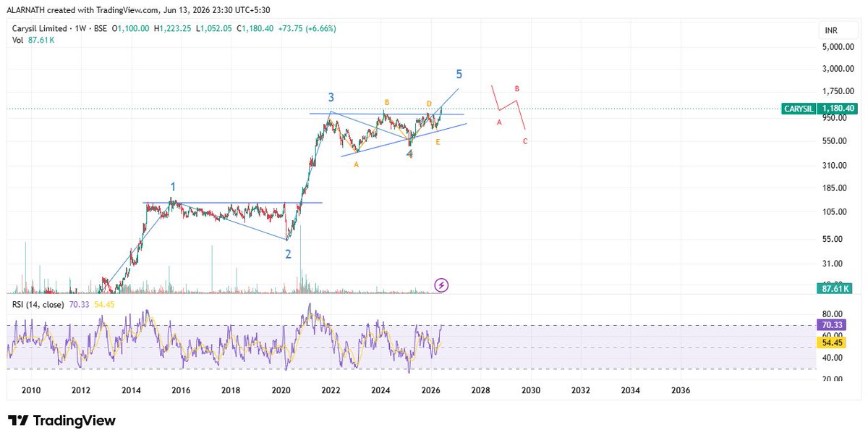Screen dimensions: 868x441
Task: Click the red A projection label
Action: [499, 122]
